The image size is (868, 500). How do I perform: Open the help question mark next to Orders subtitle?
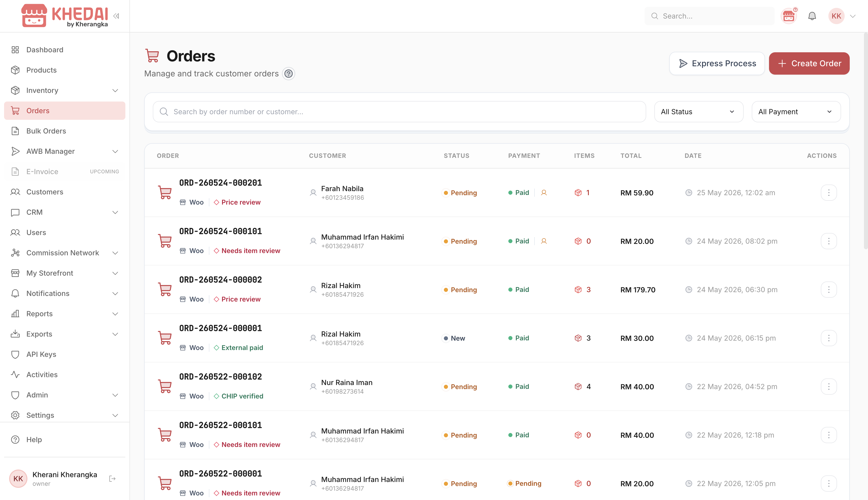coord(288,74)
